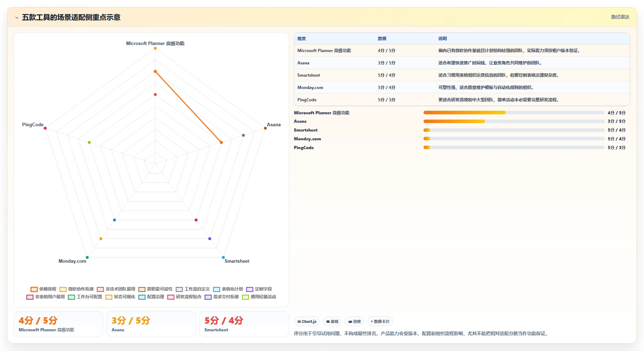Open the 5分 / 4分 Smartsheet stat card

[x=244, y=324]
